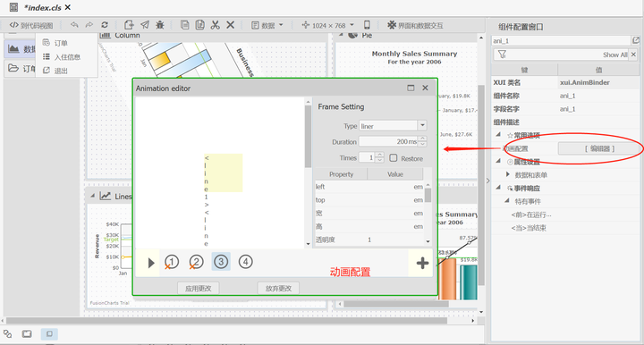The image size is (644, 345).
Task: Collapse the 常用选项 section
Action: (498, 135)
